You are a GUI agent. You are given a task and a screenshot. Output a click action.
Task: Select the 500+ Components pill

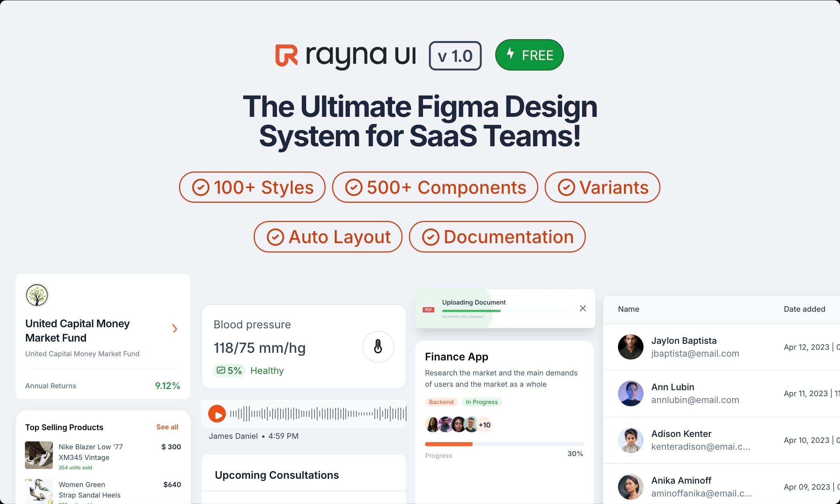click(435, 187)
